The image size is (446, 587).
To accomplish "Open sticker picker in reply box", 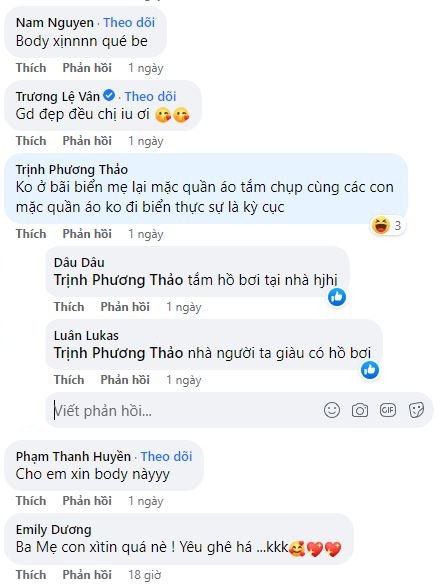I will tap(416, 410).
